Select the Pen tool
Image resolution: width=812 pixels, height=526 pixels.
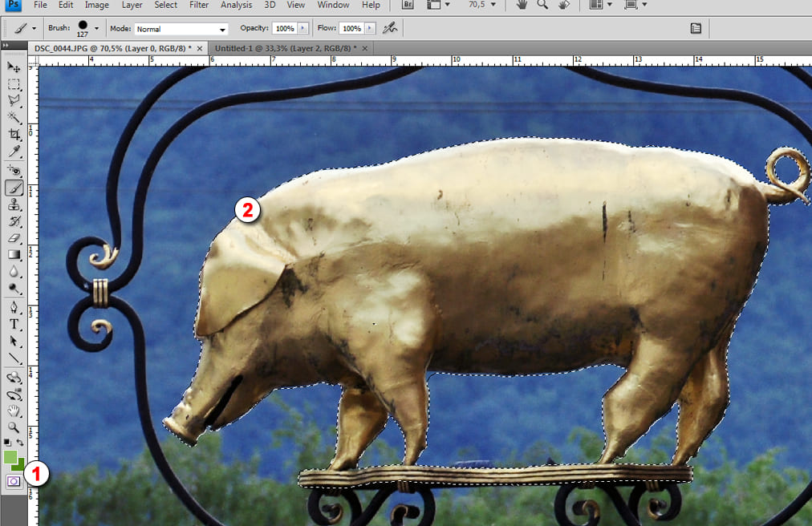[x=14, y=307]
